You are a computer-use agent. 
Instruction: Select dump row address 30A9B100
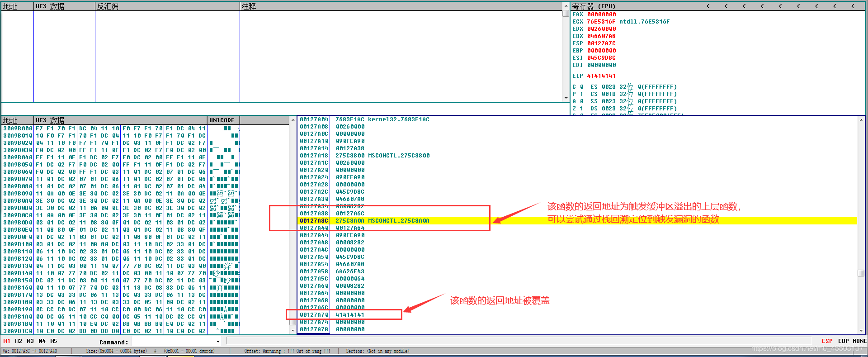[18, 244]
